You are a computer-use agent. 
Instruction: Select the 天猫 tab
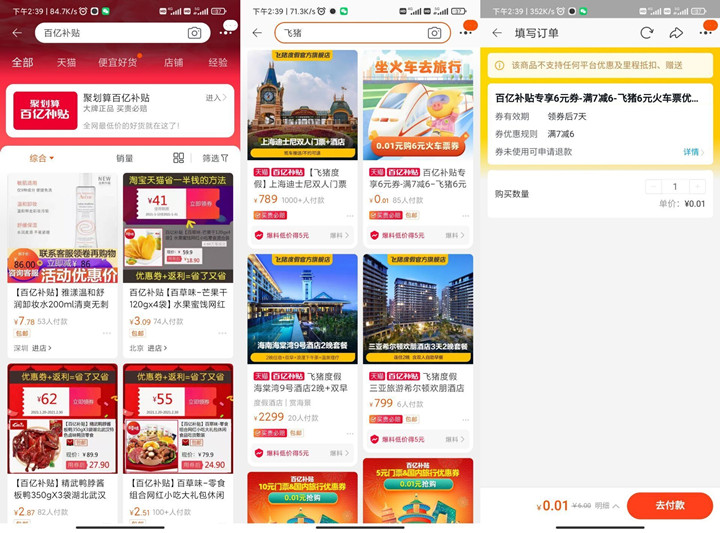[x=66, y=62]
